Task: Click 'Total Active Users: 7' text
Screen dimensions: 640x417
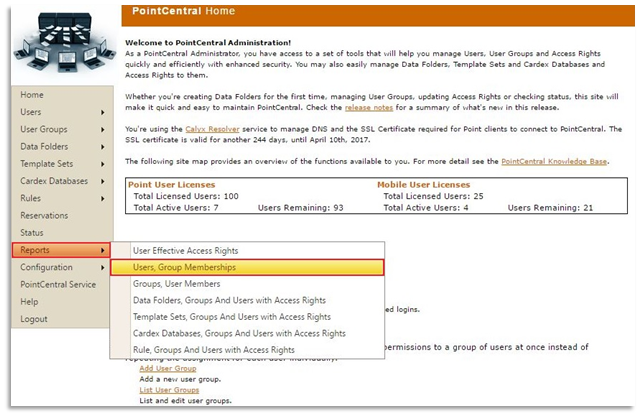Action: pos(176,208)
